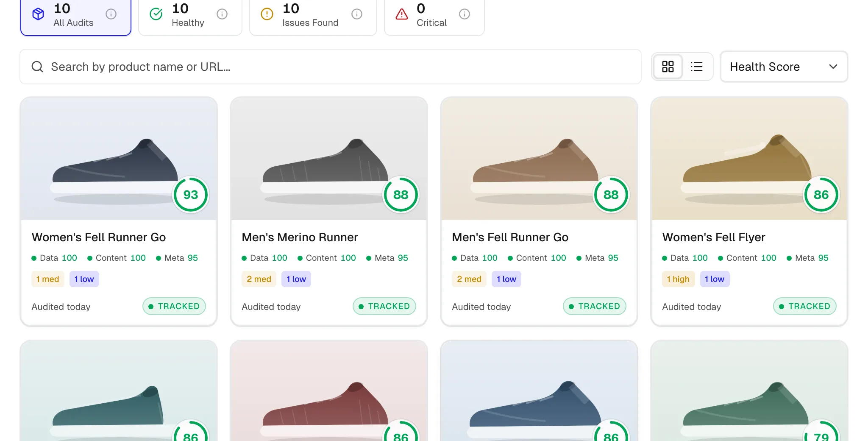Image resolution: width=868 pixels, height=441 pixels.
Task: Open the Men's Fell Runner Go shoe image
Action: tap(539, 159)
